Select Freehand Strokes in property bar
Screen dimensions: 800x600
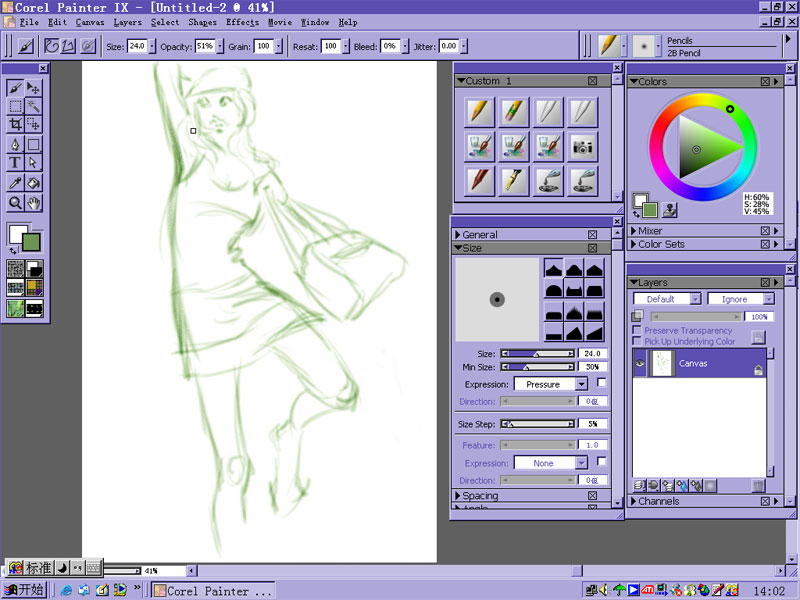(x=52, y=46)
